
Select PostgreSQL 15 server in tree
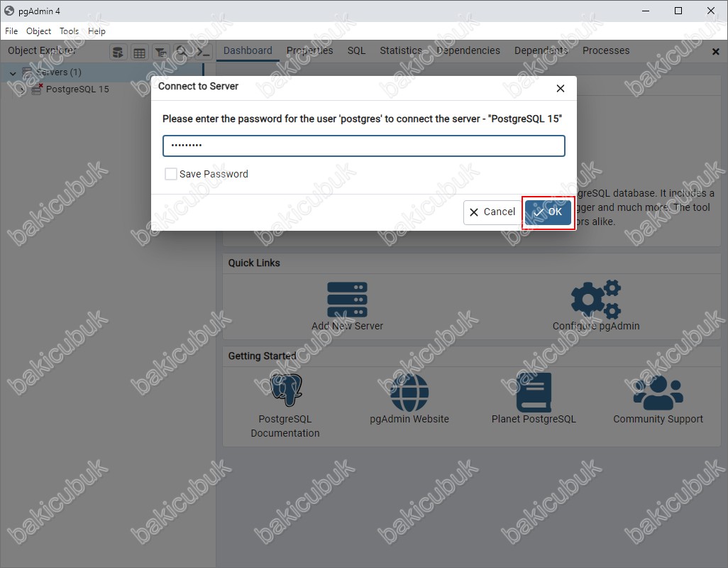click(77, 89)
